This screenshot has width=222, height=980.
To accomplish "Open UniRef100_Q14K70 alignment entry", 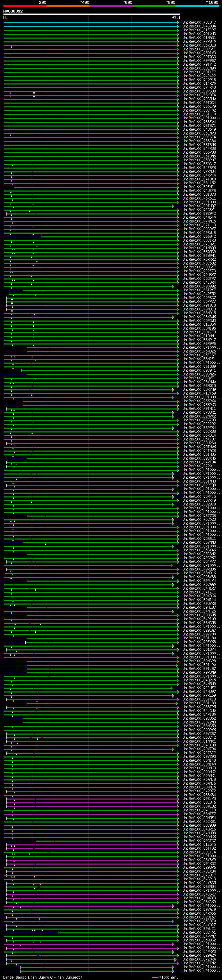I will tap(199, 84).
